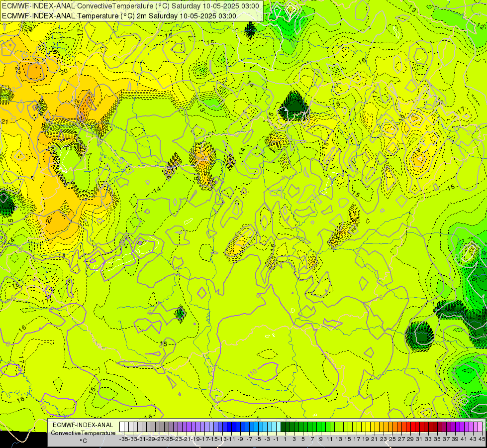Click legend scale value -9

coord(240,440)
